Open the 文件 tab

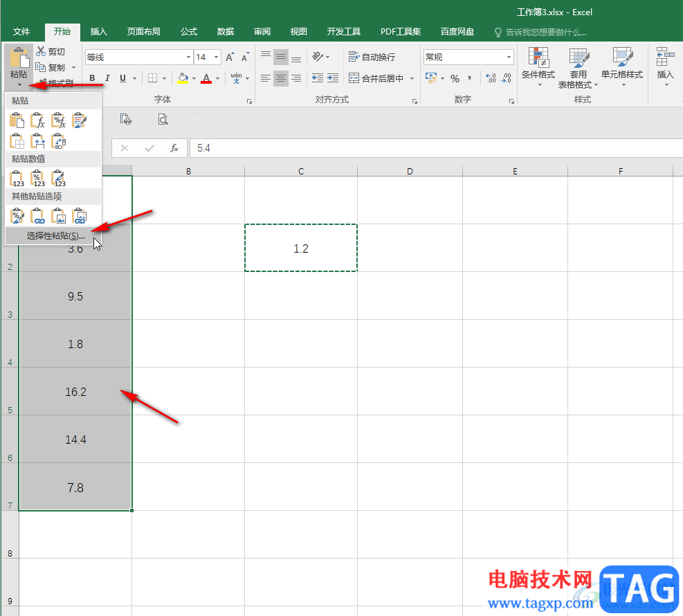pos(21,32)
